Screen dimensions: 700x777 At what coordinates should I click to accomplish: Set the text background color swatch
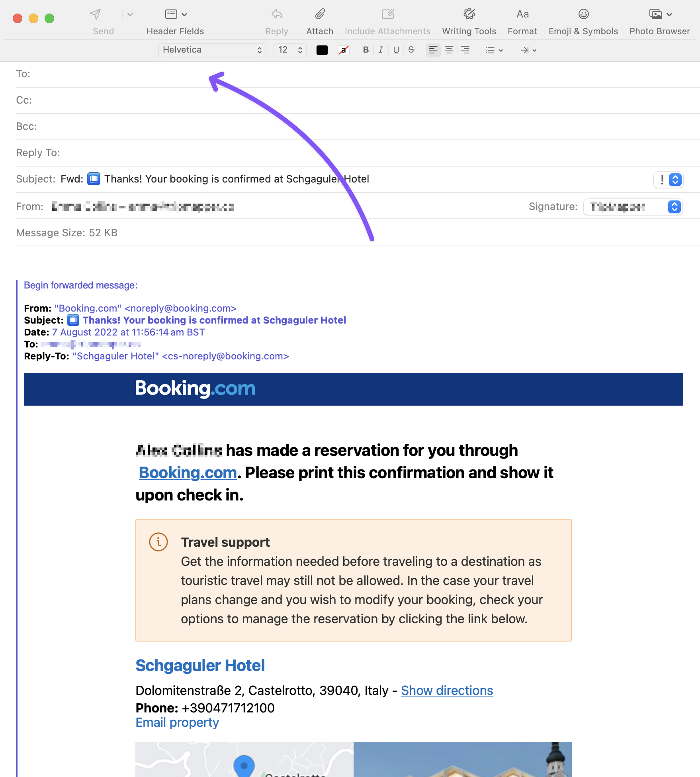[343, 50]
